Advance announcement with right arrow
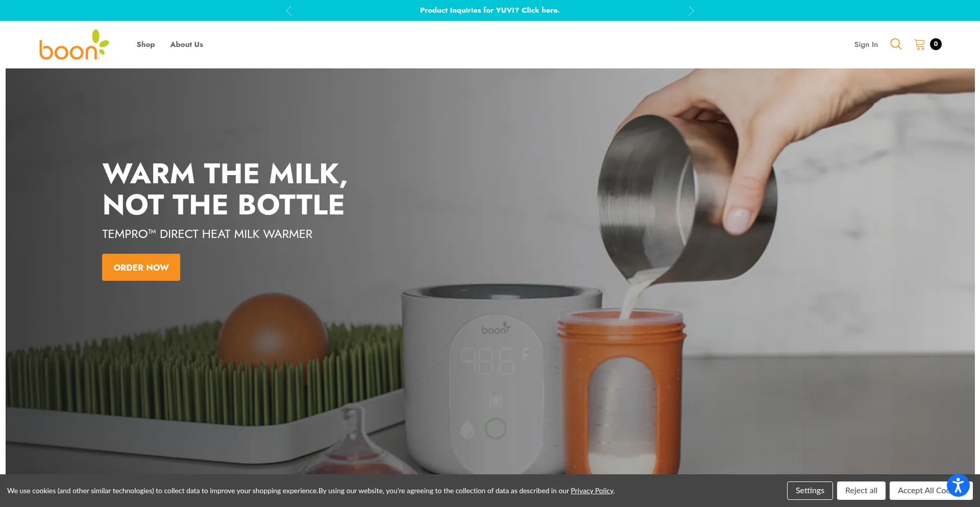This screenshot has width=980, height=507. click(x=691, y=11)
